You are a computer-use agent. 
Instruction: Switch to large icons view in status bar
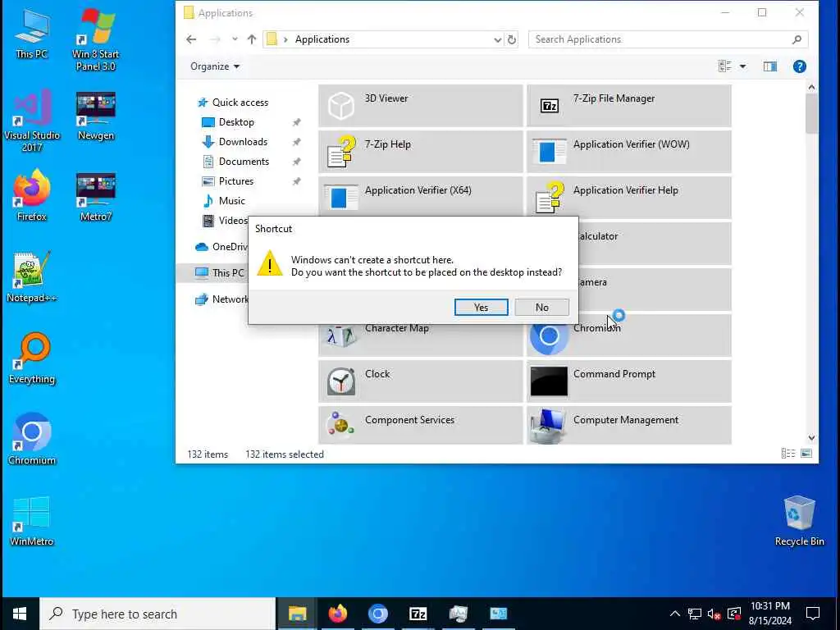coord(806,454)
